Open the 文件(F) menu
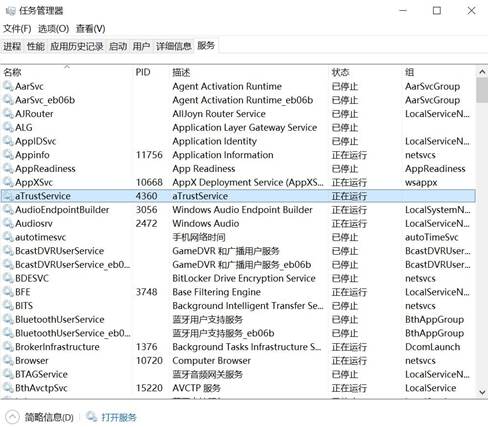Screen dimensions: 488x427 click(17, 29)
